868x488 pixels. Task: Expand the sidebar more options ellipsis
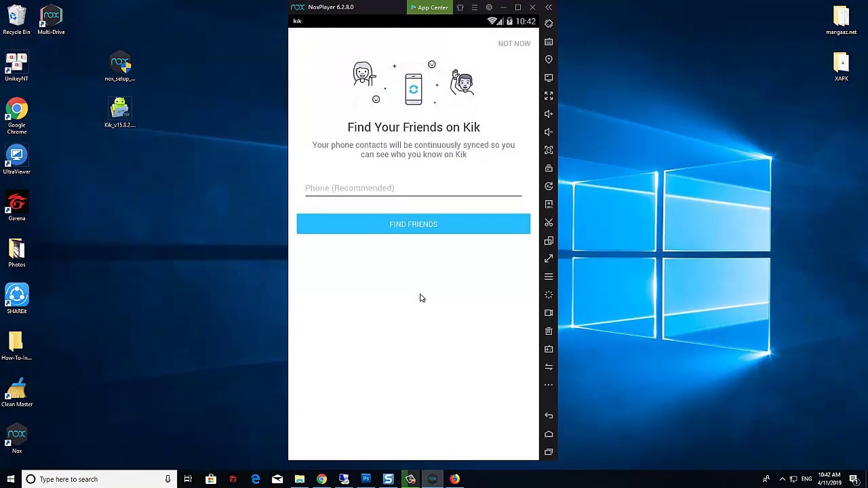click(549, 384)
